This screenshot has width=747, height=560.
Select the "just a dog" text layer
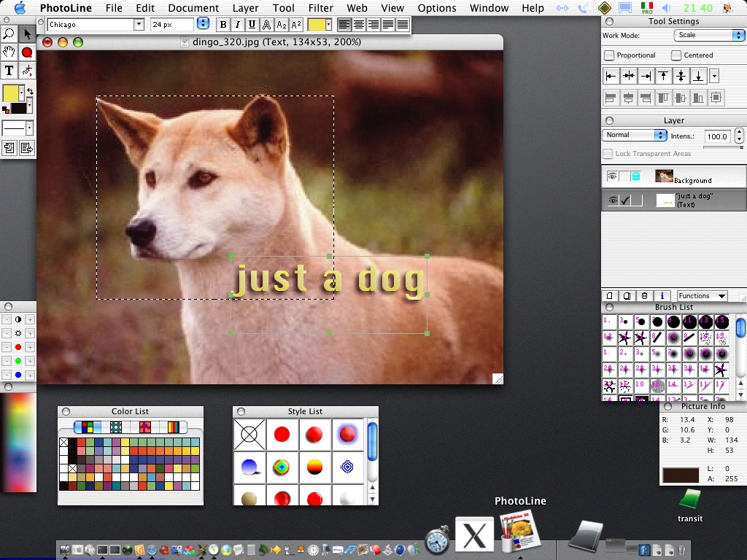[694, 201]
